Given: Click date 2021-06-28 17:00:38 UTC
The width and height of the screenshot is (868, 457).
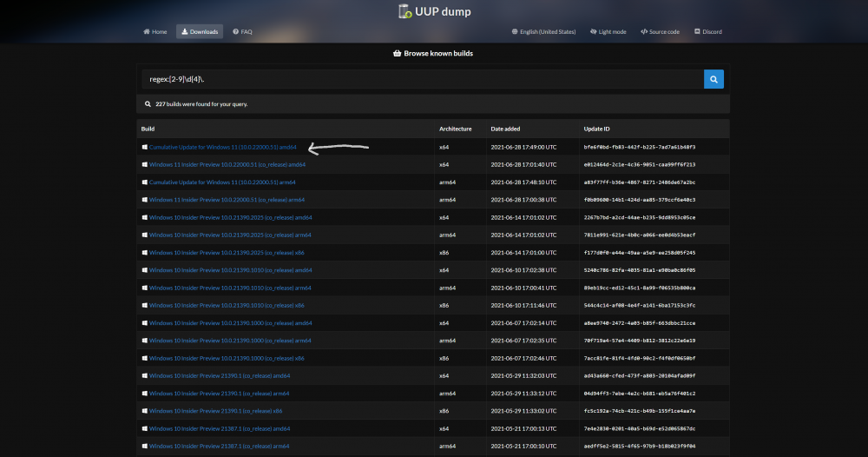Looking at the screenshot, I should pos(523,200).
